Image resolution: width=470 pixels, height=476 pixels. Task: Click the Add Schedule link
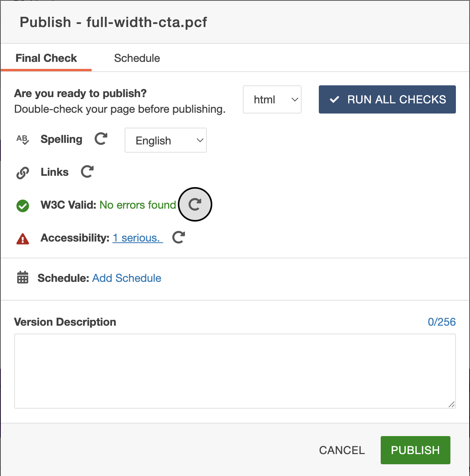127,278
